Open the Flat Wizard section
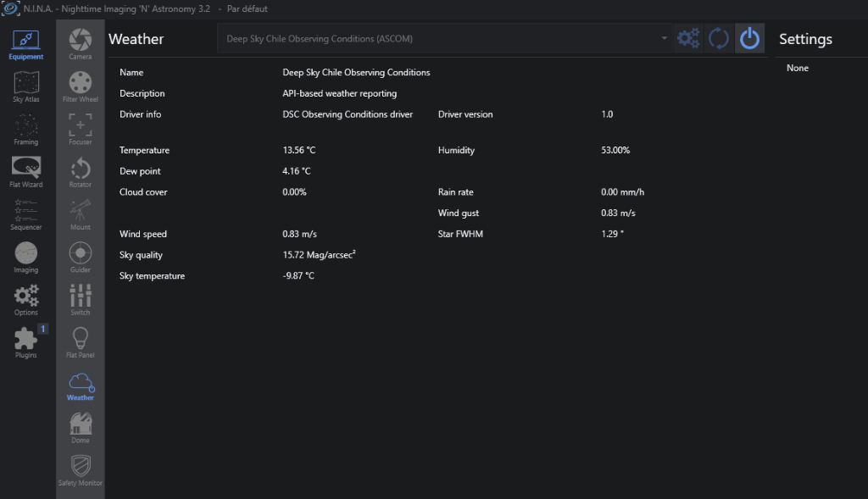This screenshot has height=499, width=868. (x=26, y=173)
